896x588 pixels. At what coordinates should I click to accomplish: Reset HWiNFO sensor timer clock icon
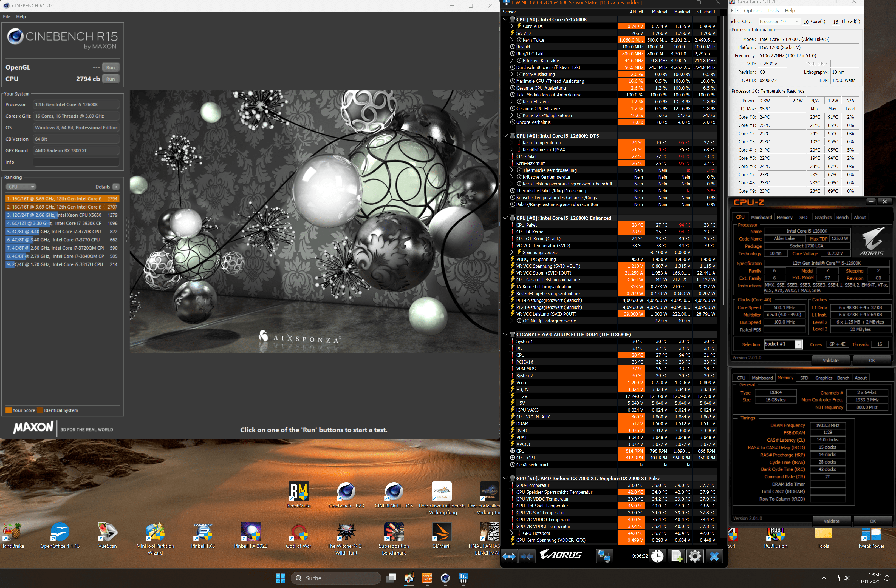[x=657, y=556]
